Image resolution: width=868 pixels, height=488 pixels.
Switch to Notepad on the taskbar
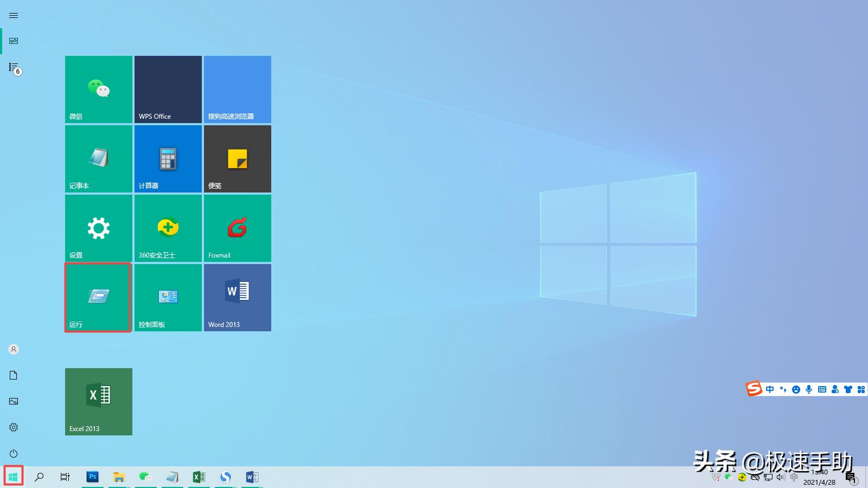point(172,477)
